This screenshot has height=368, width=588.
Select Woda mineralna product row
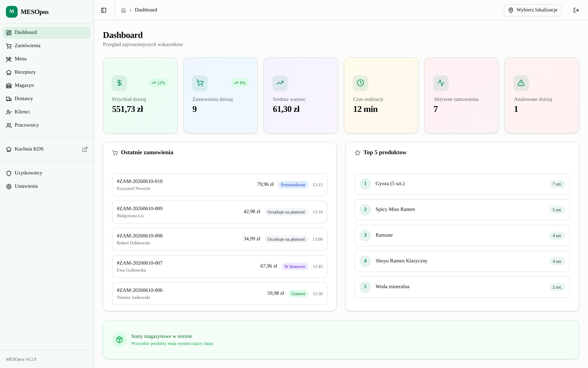pos(462,287)
